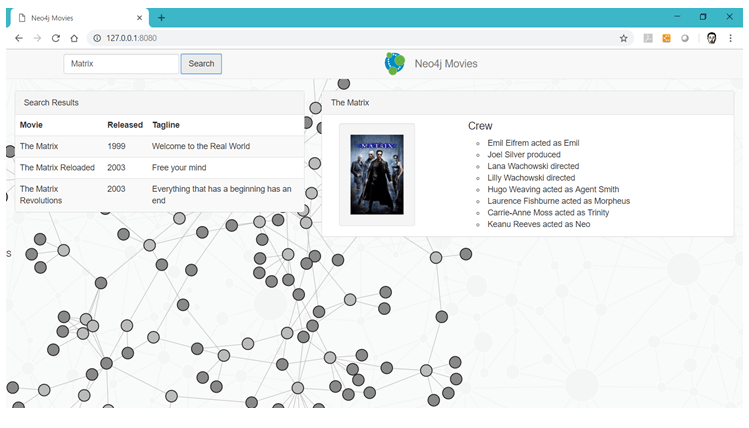Viewport: 749px width, 428px height.
Task: Click 'Lilly Wachowski directed' crew entry
Action: click(531, 178)
